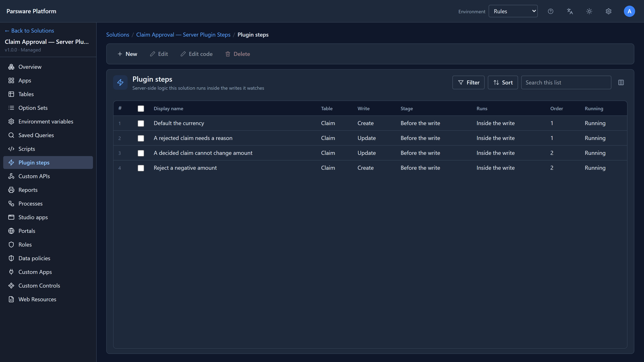644x362 pixels.
Task: Open Environment variables in the sidebar
Action: (x=48, y=121)
